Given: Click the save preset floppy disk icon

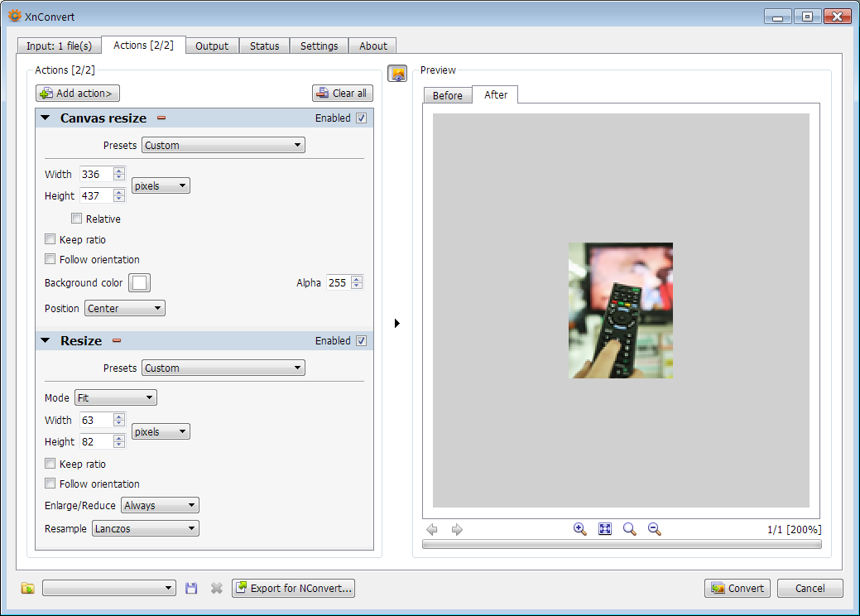Looking at the screenshot, I should point(191,588).
